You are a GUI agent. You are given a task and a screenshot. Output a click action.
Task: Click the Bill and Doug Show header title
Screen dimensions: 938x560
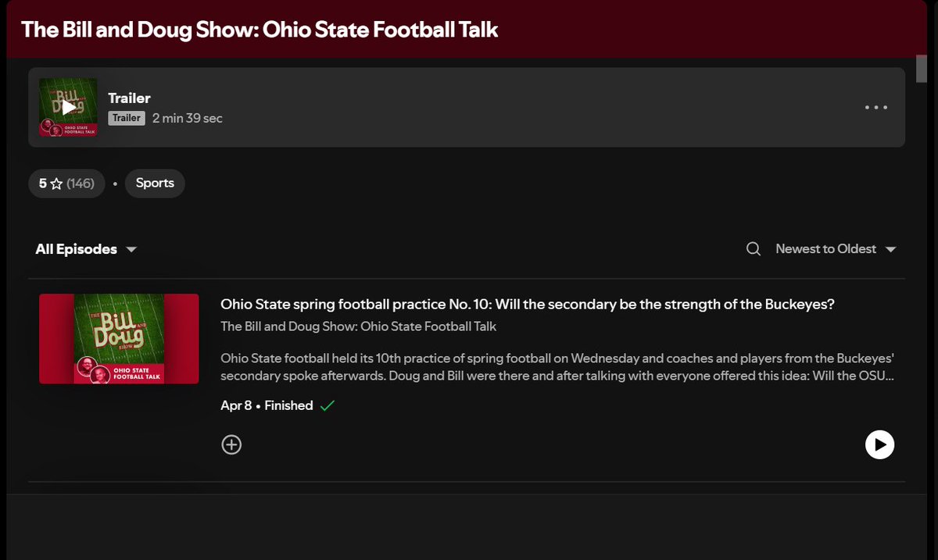pyautogui.click(x=260, y=30)
